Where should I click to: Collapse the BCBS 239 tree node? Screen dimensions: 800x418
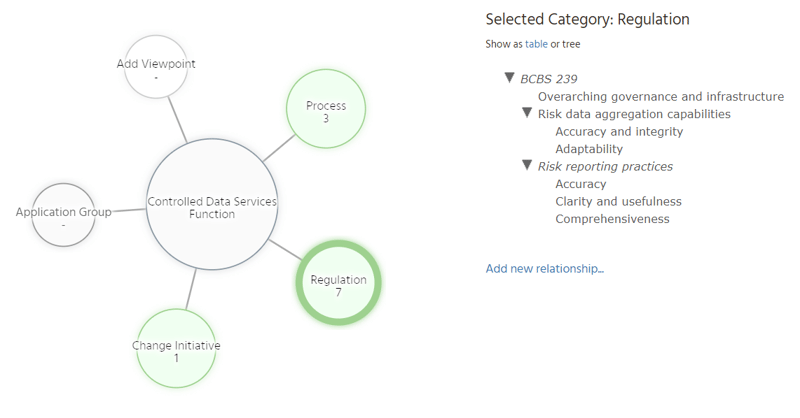510,78
